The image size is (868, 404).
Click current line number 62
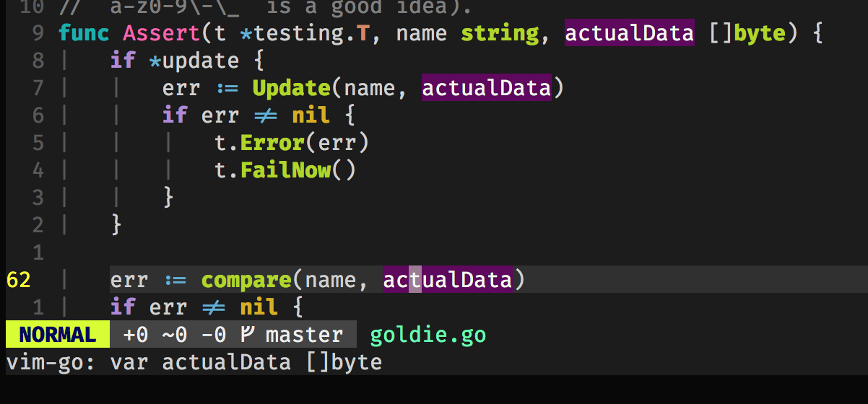(x=18, y=280)
